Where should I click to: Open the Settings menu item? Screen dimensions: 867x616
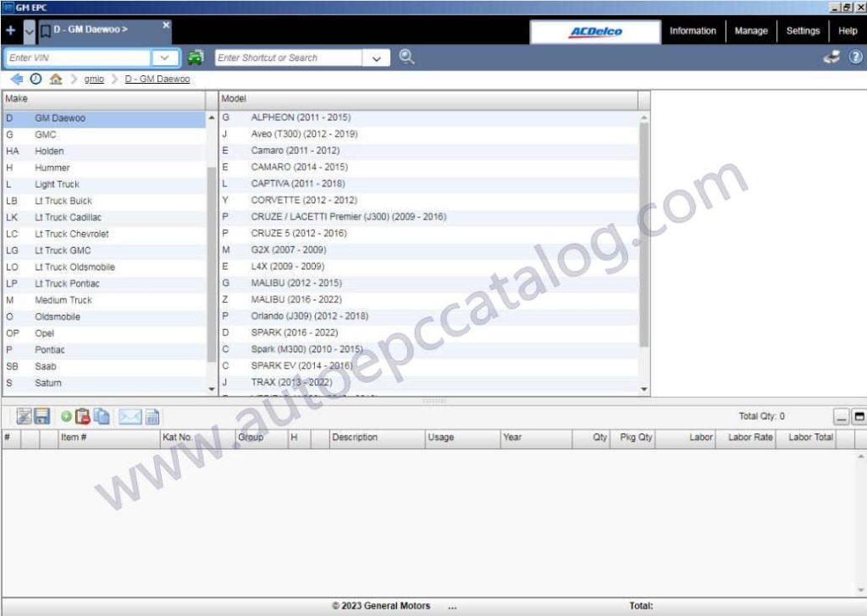click(803, 30)
